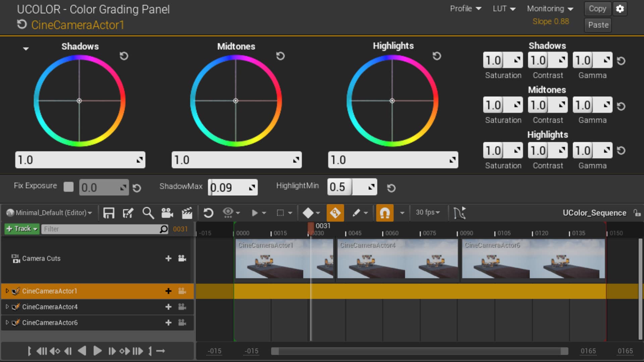Click the Filter input field
The image size is (644, 362).
101,229
